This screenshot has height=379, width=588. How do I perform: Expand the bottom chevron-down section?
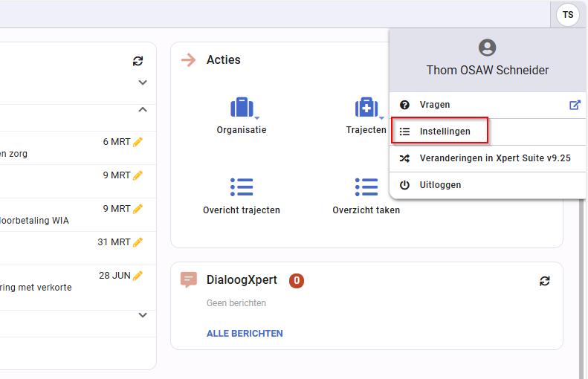(143, 315)
